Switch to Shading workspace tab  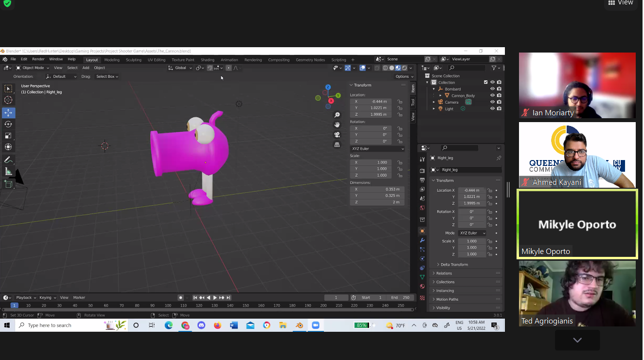coord(208,60)
